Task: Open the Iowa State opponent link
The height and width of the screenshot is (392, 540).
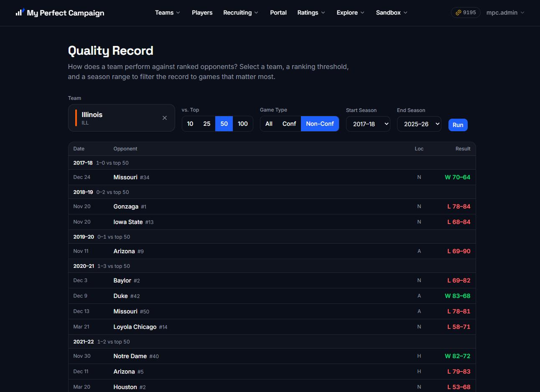Action: pos(128,222)
